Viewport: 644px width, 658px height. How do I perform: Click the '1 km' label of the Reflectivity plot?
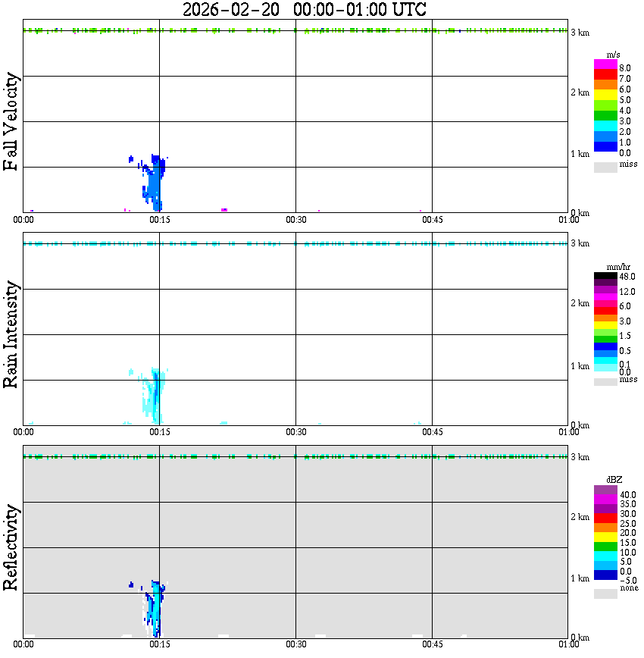tap(580, 578)
